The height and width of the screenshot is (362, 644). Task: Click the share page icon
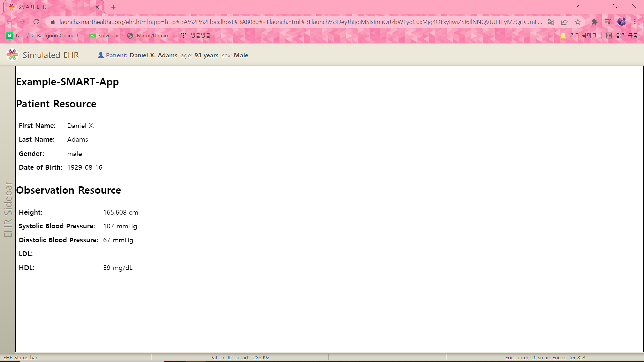[x=564, y=22]
